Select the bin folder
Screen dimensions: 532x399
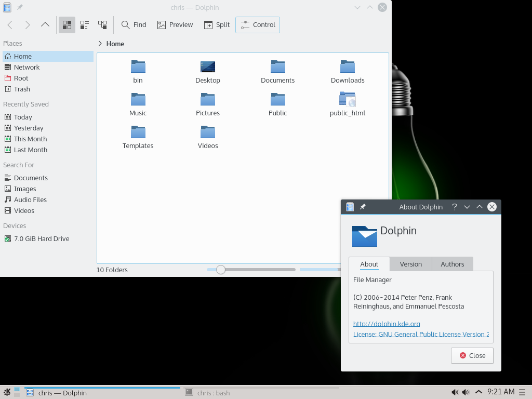tap(138, 72)
